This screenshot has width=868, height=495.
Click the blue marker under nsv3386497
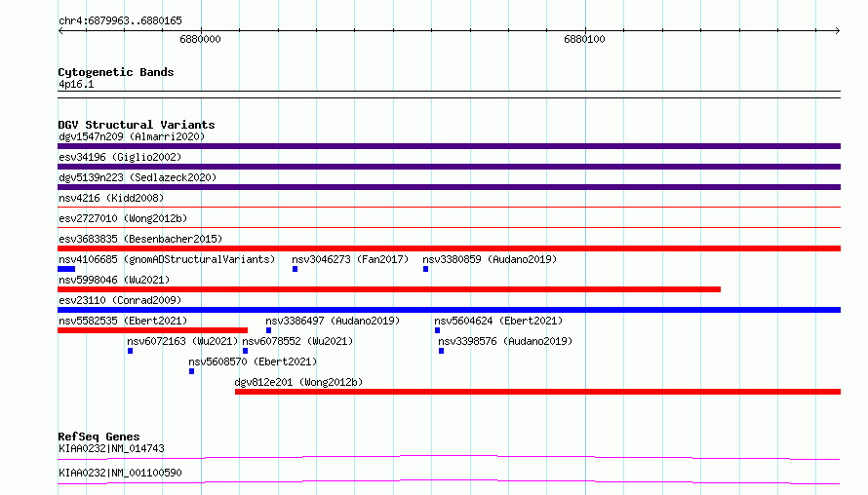268,330
